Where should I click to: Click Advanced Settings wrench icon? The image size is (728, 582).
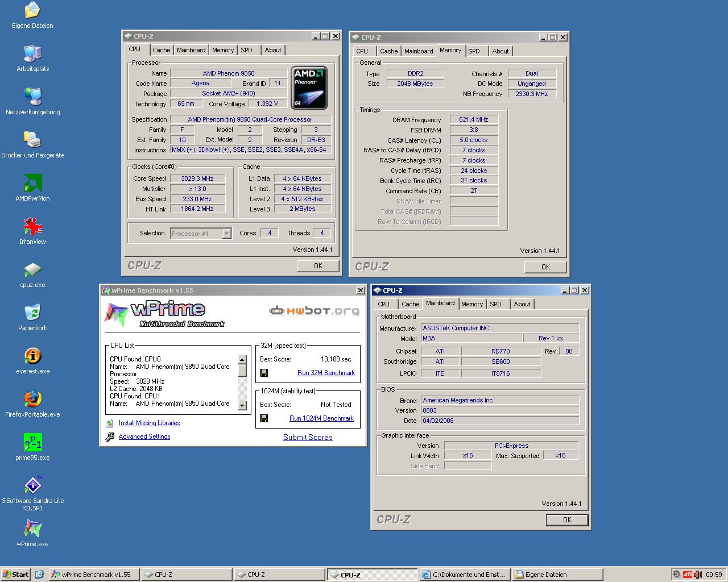pos(110,436)
